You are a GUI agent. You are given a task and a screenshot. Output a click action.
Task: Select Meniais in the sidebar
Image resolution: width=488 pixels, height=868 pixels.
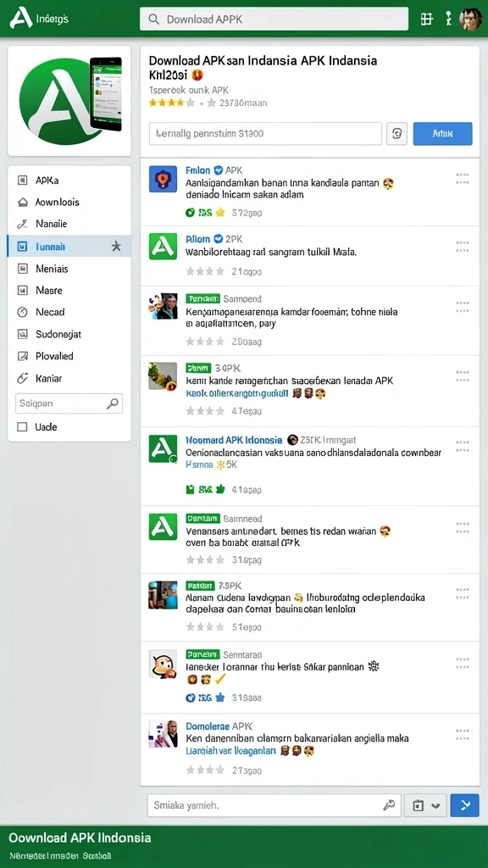(x=69, y=269)
